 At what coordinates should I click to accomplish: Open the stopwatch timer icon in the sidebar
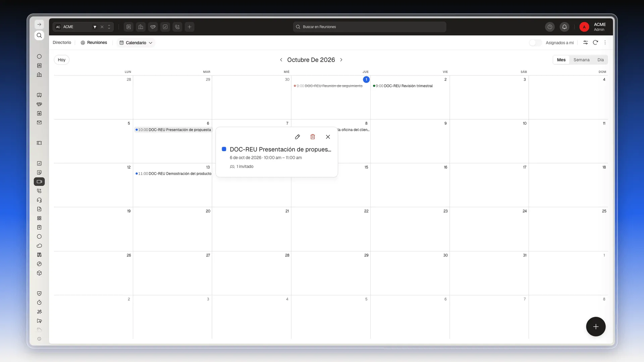pyautogui.click(x=39, y=303)
